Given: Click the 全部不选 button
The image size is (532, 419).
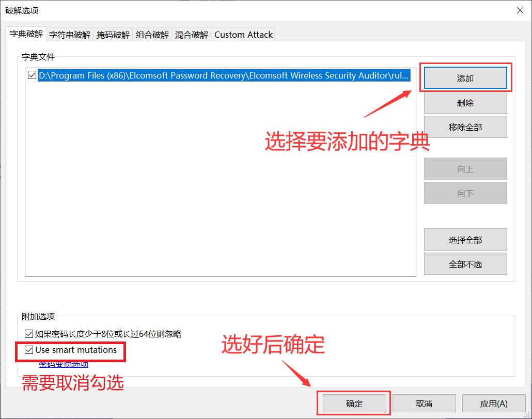Looking at the screenshot, I should pyautogui.click(x=465, y=263).
